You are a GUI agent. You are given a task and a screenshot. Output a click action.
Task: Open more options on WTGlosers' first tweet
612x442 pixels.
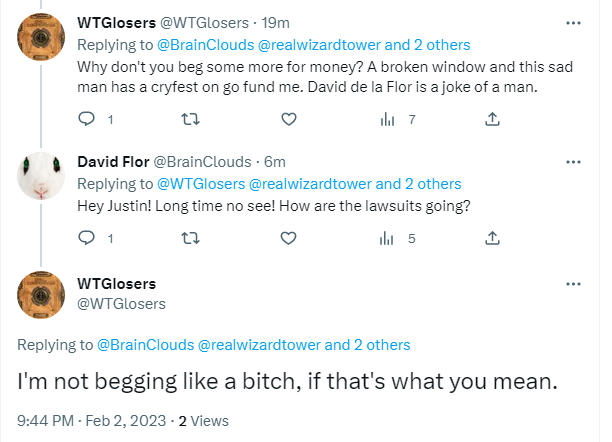tap(573, 21)
